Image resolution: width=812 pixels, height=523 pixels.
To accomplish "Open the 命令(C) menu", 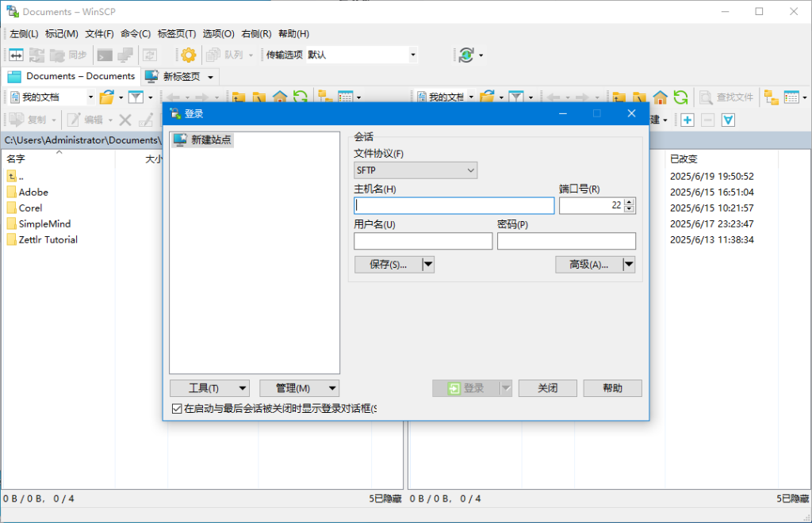I will (x=136, y=33).
